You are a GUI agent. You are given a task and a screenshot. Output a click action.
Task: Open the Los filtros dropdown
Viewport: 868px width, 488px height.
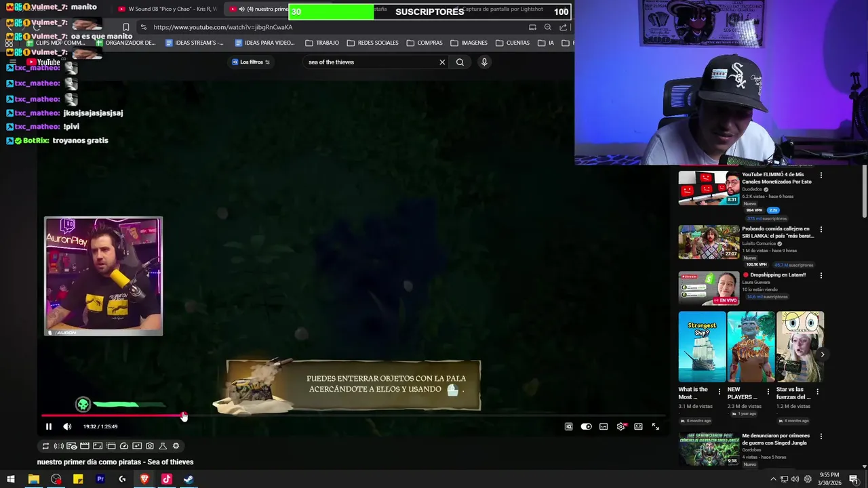(x=251, y=62)
